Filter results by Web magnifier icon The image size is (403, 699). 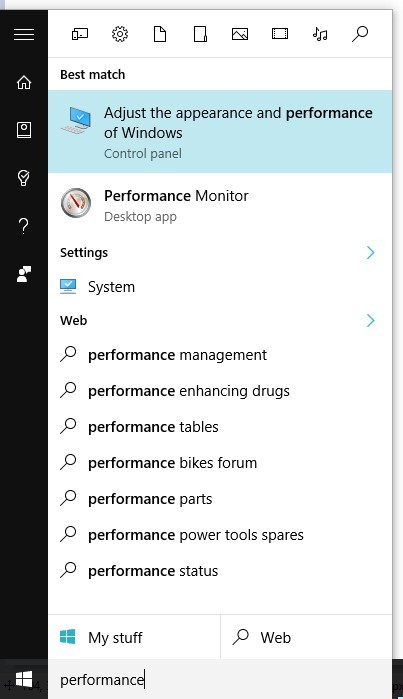click(360, 34)
